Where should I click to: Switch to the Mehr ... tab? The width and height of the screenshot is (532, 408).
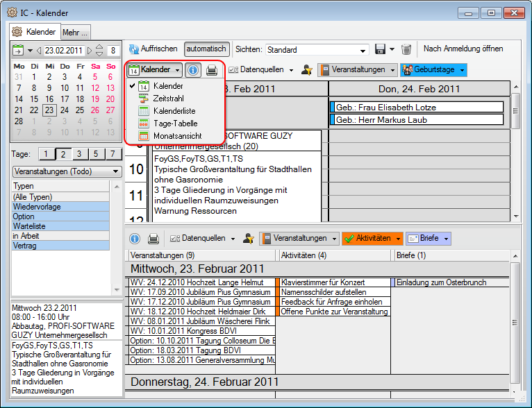[x=75, y=32]
